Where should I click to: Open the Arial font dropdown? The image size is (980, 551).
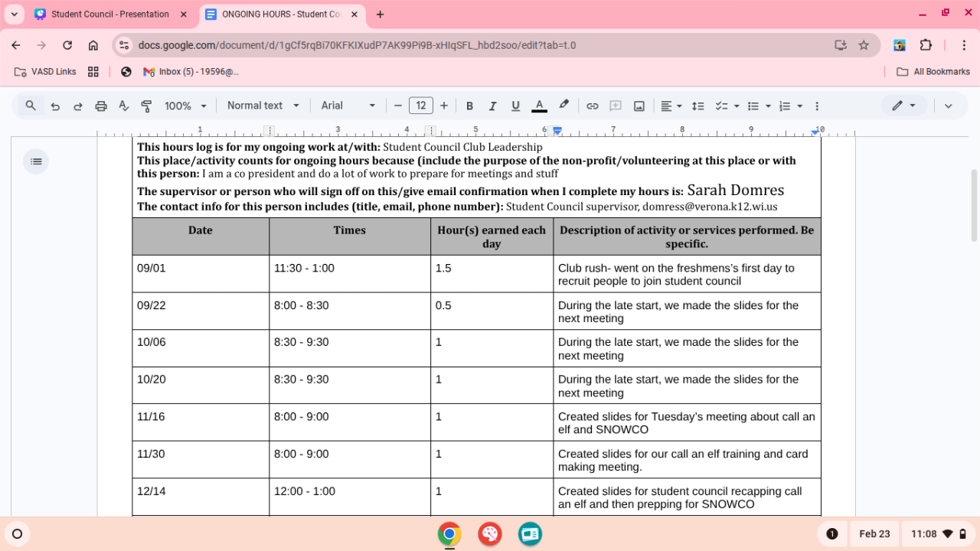tap(348, 106)
